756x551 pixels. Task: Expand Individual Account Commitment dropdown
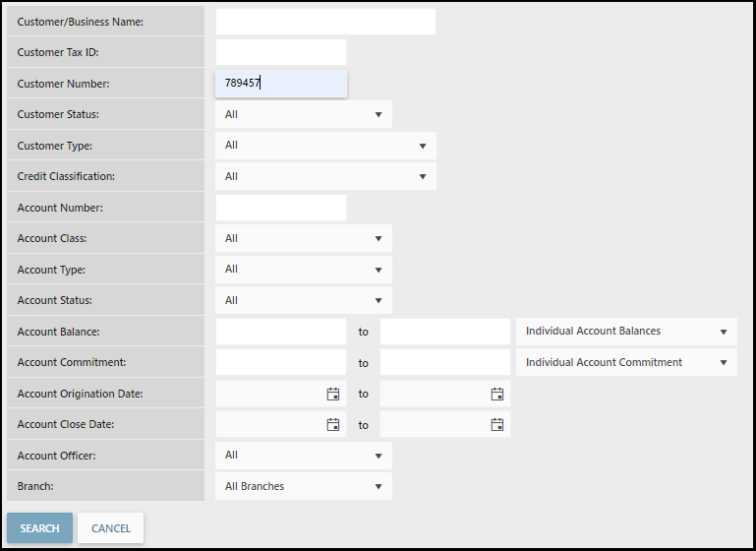(625, 363)
